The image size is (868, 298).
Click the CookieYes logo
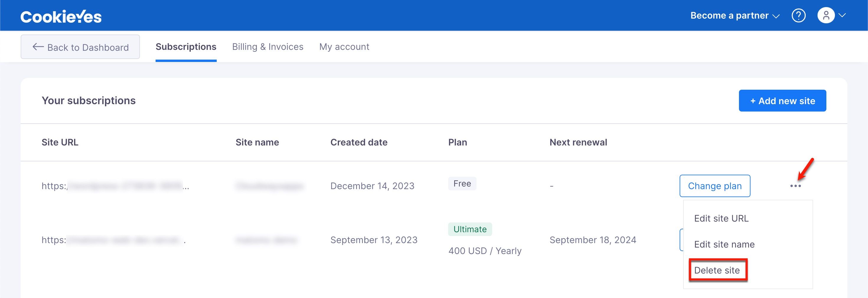61,17
